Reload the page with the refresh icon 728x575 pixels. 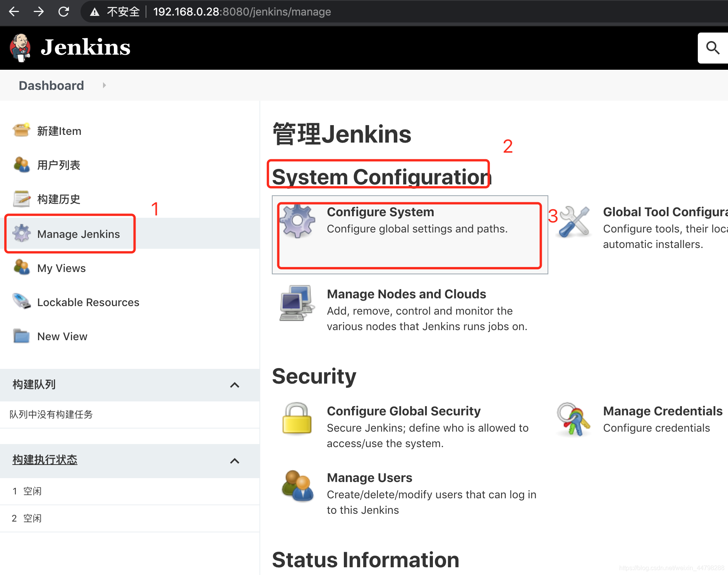coord(64,12)
